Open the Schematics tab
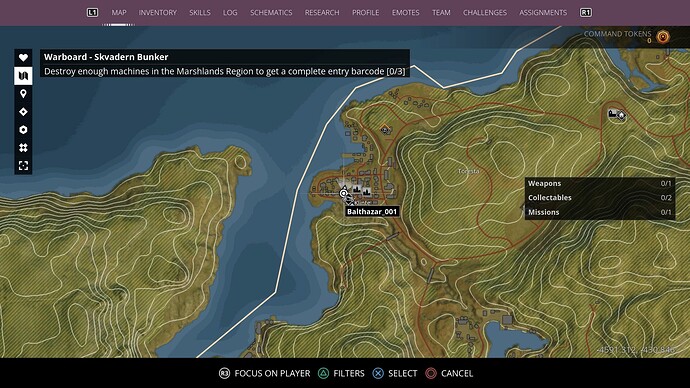 tap(271, 13)
